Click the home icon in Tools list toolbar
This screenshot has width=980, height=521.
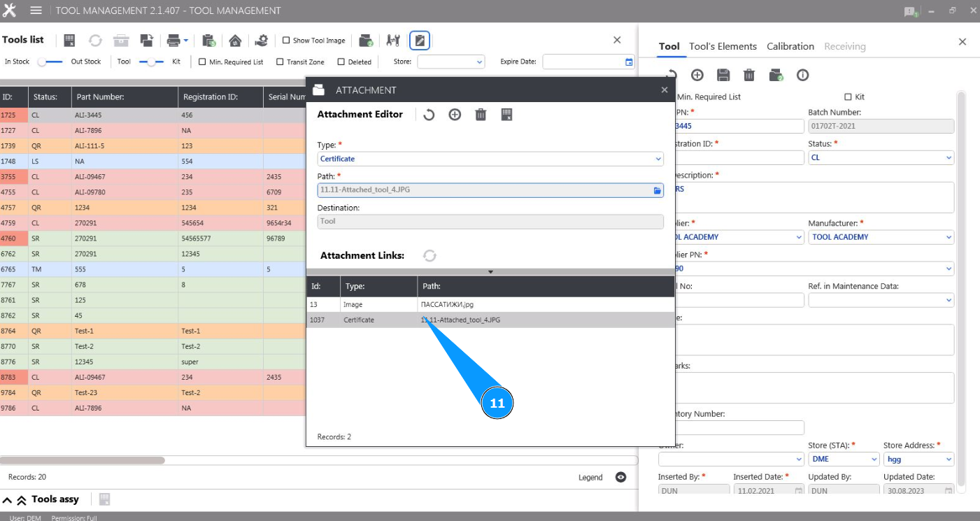(x=235, y=41)
